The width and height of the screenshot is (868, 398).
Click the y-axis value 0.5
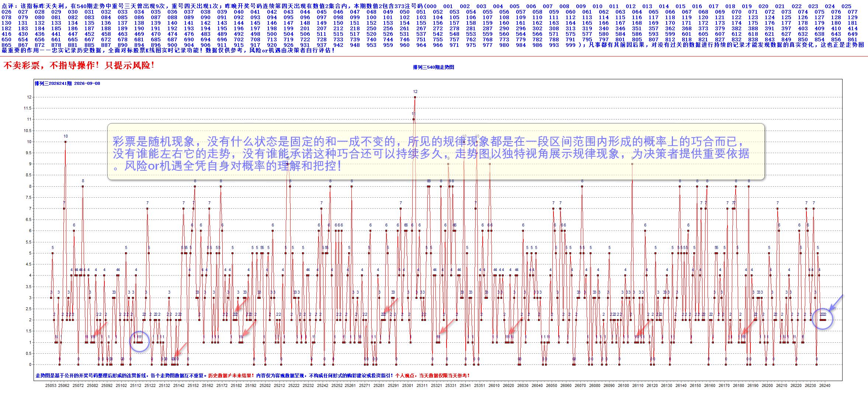point(29,353)
